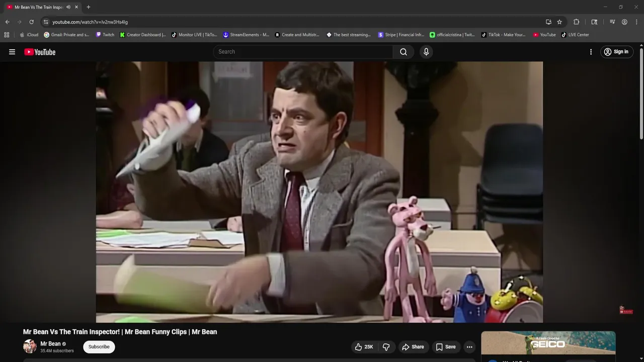Install app icon in address bar
The width and height of the screenshot is (644, 362).
click(548, 22)
